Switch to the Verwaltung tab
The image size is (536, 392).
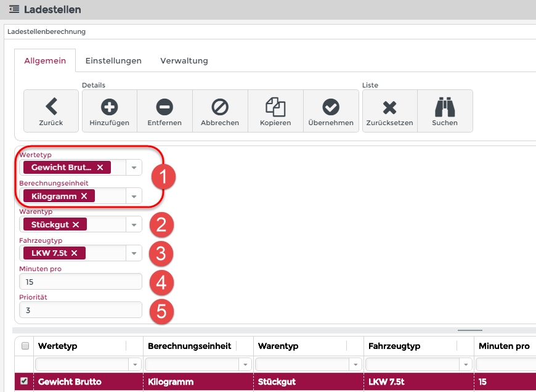(x=184, y=60)
